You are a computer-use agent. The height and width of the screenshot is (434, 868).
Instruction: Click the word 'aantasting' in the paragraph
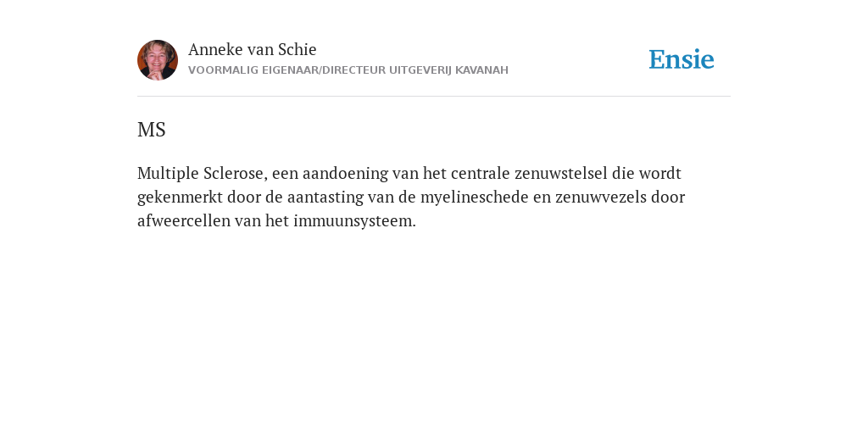(324, 197)
